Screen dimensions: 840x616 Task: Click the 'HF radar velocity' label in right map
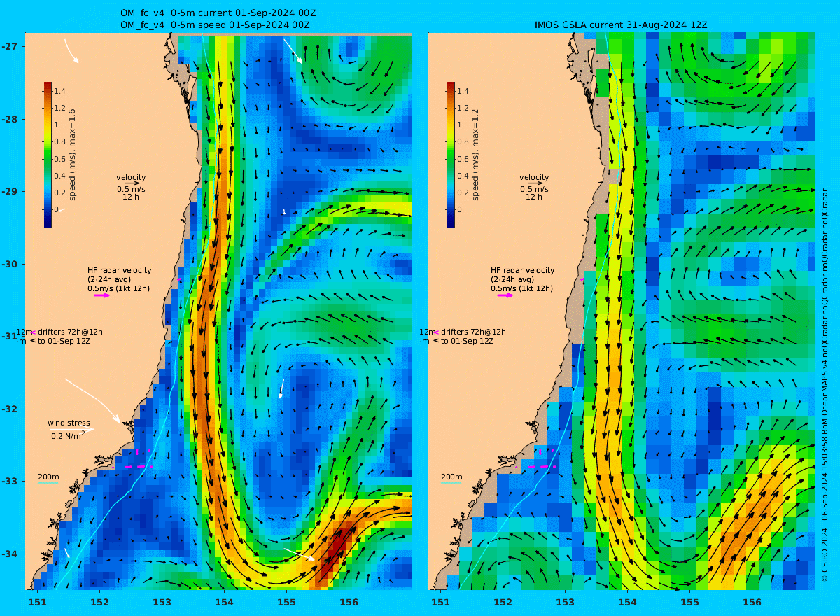522,270
